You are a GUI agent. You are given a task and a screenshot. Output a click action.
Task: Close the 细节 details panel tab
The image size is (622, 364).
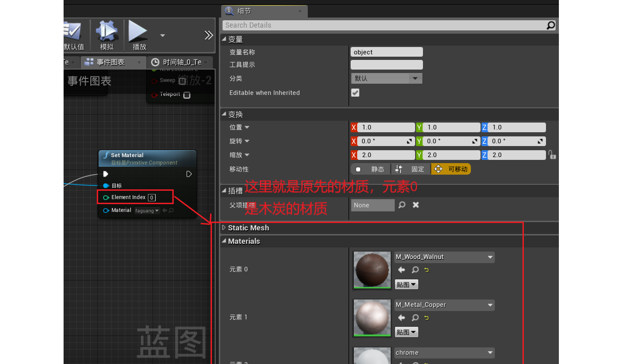click(x=300, y=11)
